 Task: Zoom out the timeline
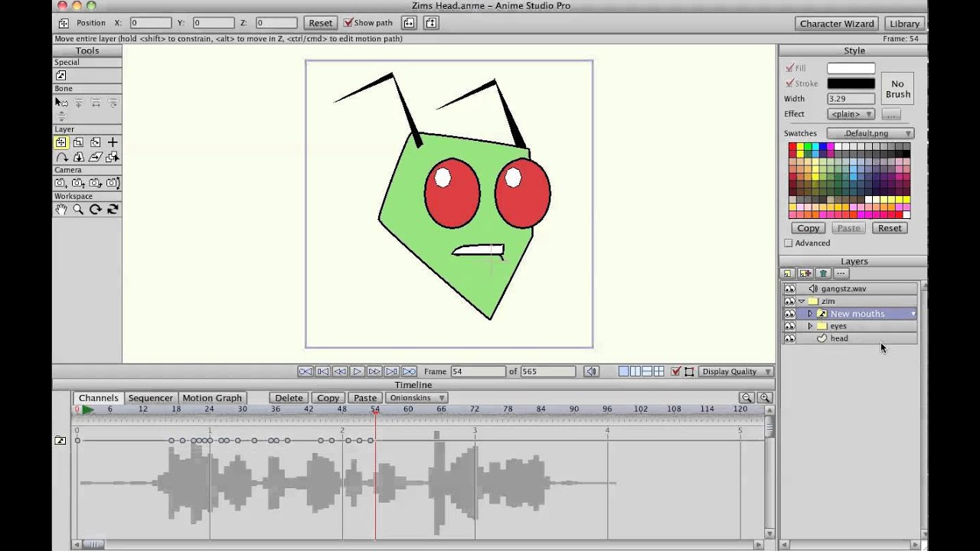[746, 398]
